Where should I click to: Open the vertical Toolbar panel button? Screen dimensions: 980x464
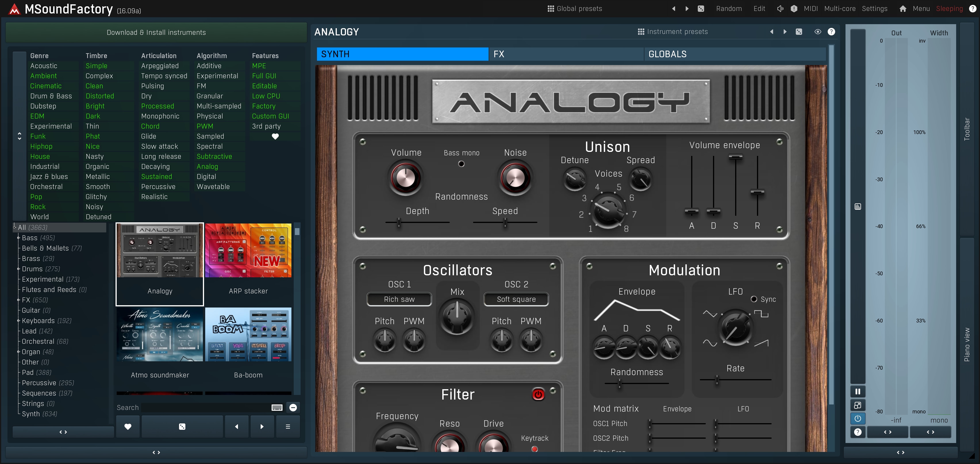pyautogui.click(x=967, y=129)
